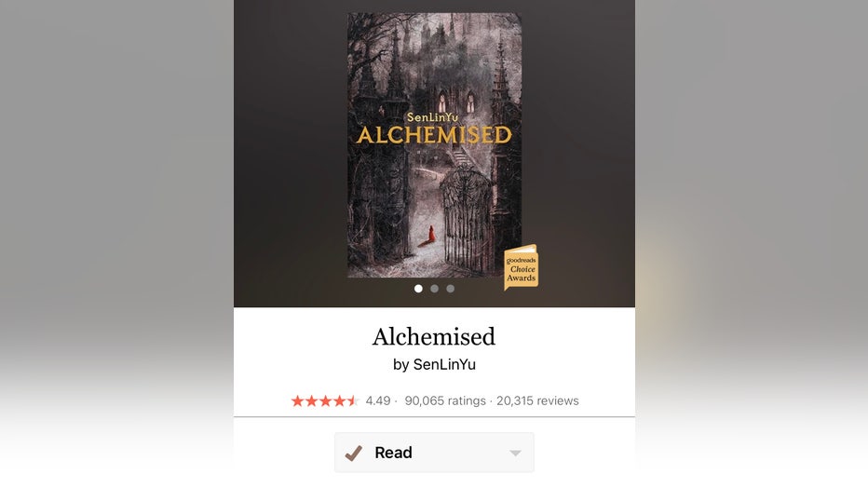Click the gold ALCHEMISED text on the cover

(435, 135)
